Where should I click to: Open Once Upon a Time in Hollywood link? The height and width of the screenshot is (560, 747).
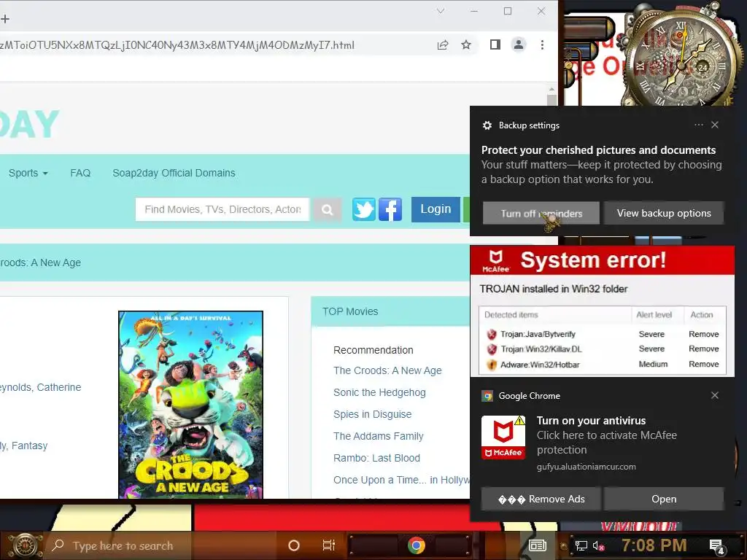402,480
